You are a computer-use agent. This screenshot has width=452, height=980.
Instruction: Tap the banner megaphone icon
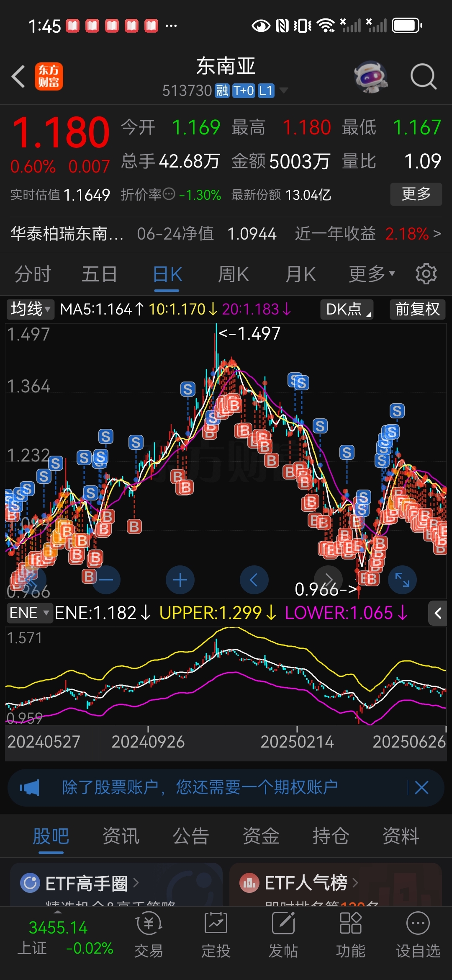[29, 788]
